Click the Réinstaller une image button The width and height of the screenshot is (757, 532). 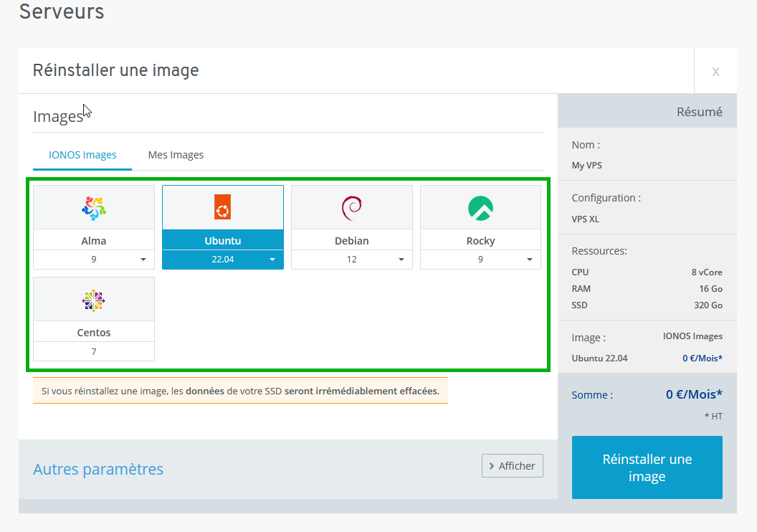tap(647, 467)
